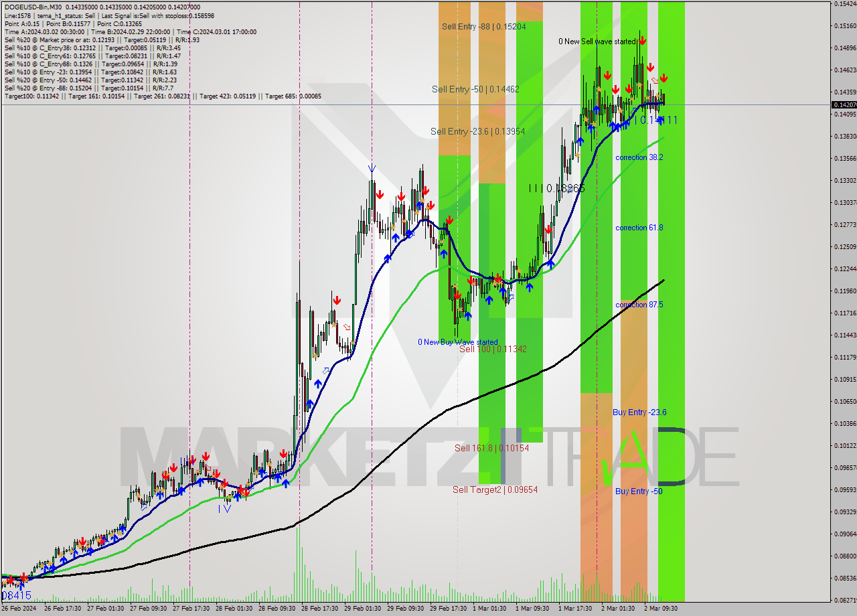Screen dimensions: 857x616
Task: Click the 'Sell Entry -88 | 0.15204' label
Action: 484,27
